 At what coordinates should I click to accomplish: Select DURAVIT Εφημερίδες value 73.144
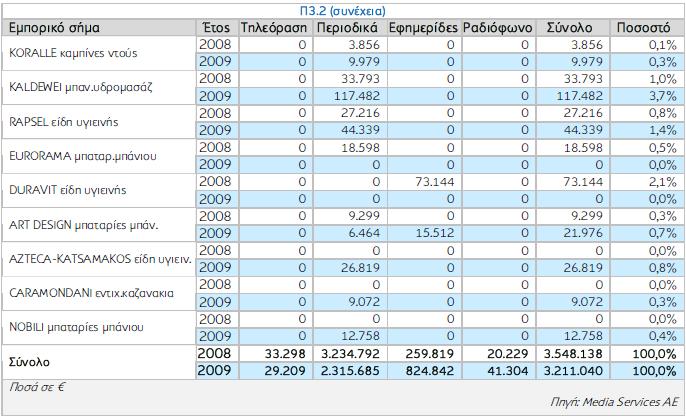tap(435, 182)
